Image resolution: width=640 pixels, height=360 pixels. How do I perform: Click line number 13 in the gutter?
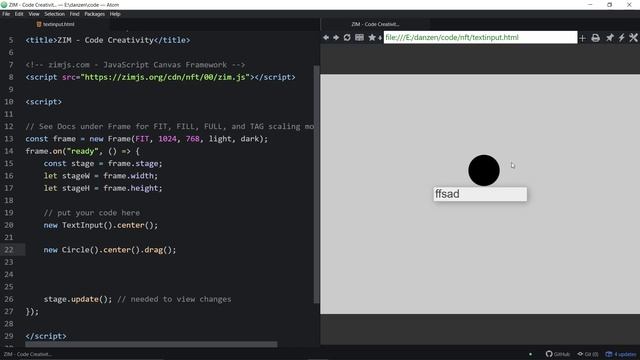(9, 139)
